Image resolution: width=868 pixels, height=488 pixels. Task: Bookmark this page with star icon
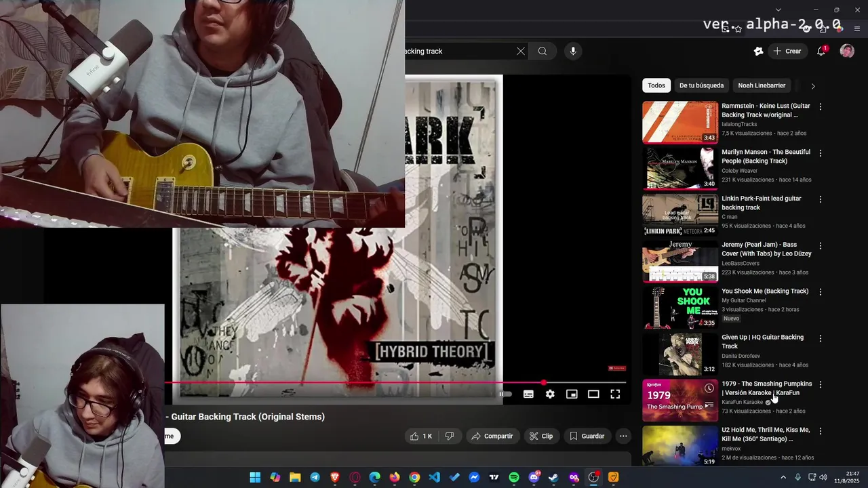point(738,29)
